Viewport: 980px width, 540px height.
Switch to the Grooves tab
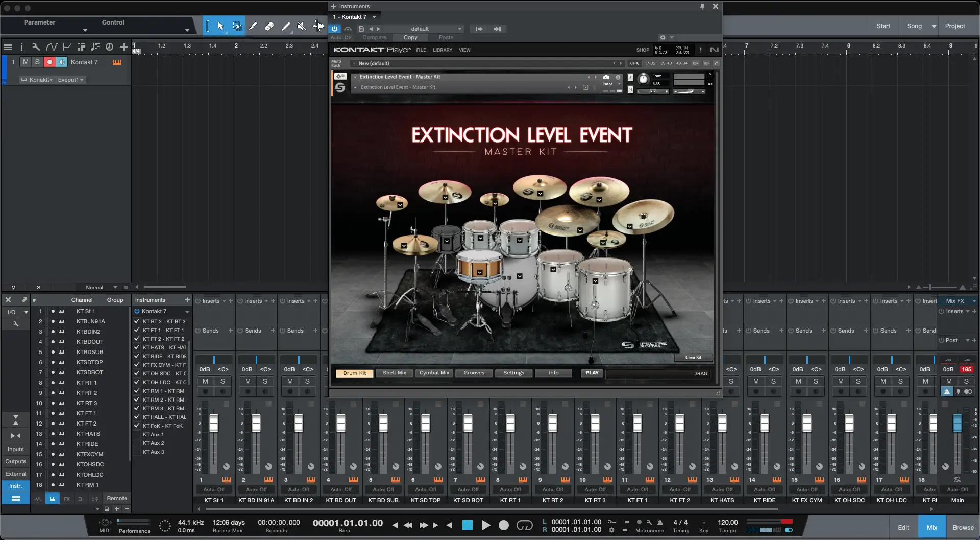coord(474,373)
